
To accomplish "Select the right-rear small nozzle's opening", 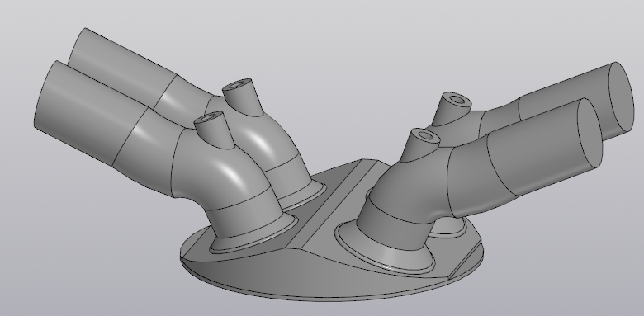I will (457, 99).
